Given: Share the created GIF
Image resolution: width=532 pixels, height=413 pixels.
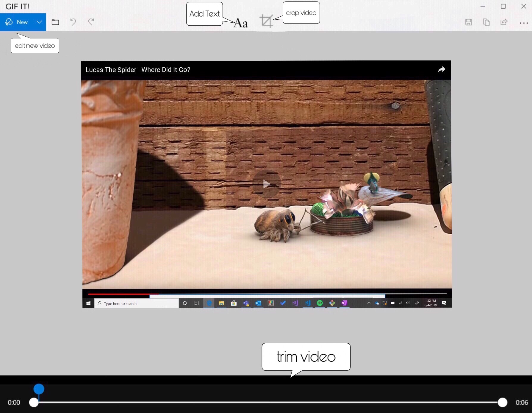Looking at the screenshot, I should point(504,22).
